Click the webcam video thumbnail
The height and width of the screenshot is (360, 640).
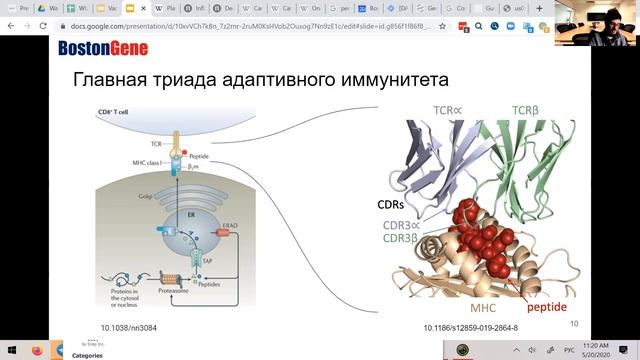click(x=595, y=23)
